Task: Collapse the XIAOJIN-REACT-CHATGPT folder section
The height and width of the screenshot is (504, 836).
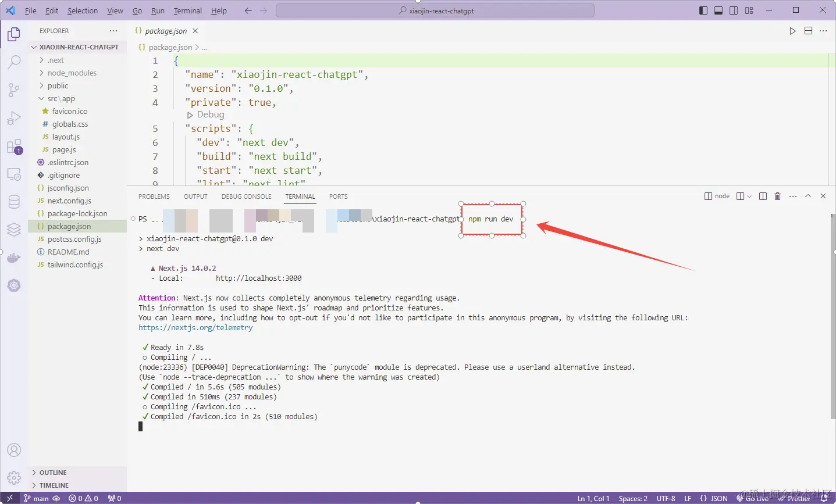Action: pos(77,47)
